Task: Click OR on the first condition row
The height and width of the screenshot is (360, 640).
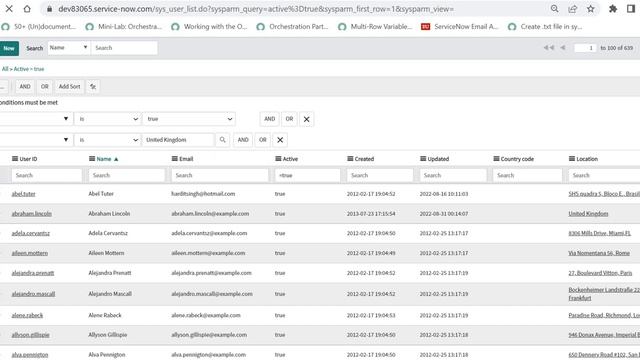Action: pyautogui.click(x=289, y=119)
